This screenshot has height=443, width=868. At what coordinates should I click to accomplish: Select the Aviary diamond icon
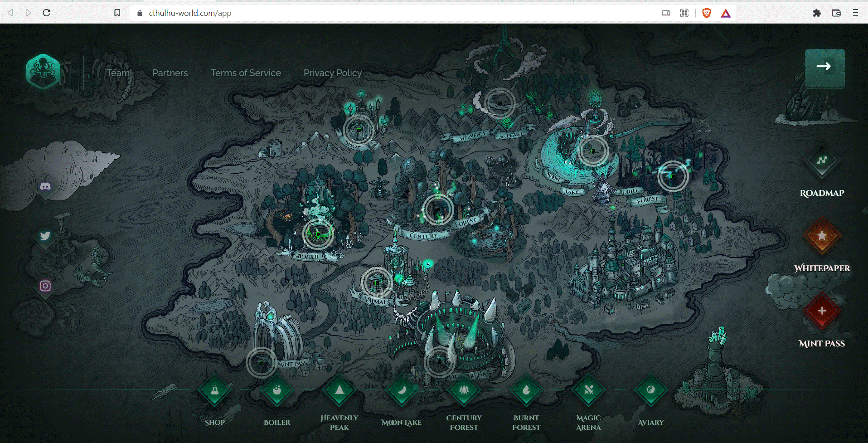tap(651, 390)
